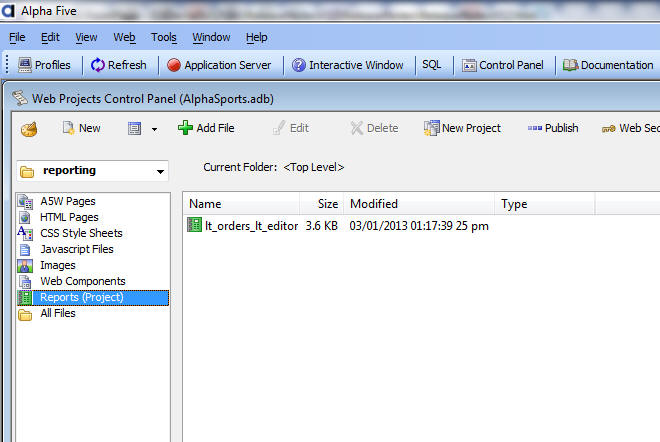This screenshot has height=442, width=660.
Task: Click the Web Security key icon
Action: pos(609,129)
